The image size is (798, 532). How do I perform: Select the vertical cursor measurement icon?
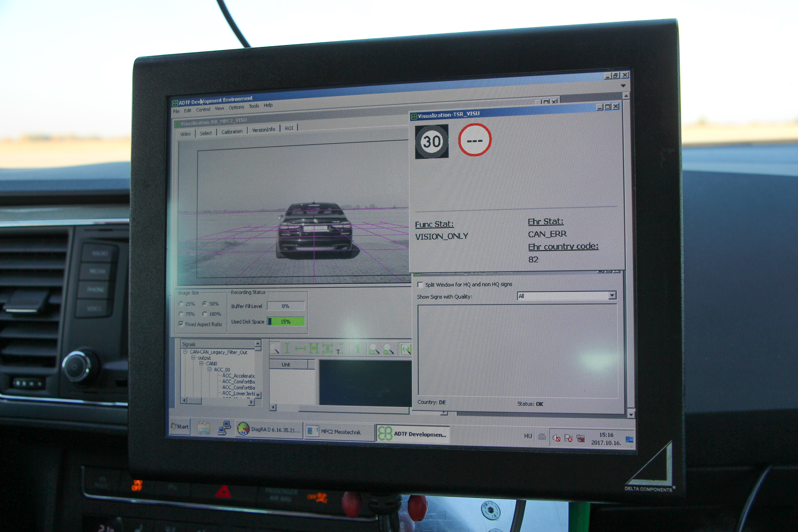click(x=287, y=348)
